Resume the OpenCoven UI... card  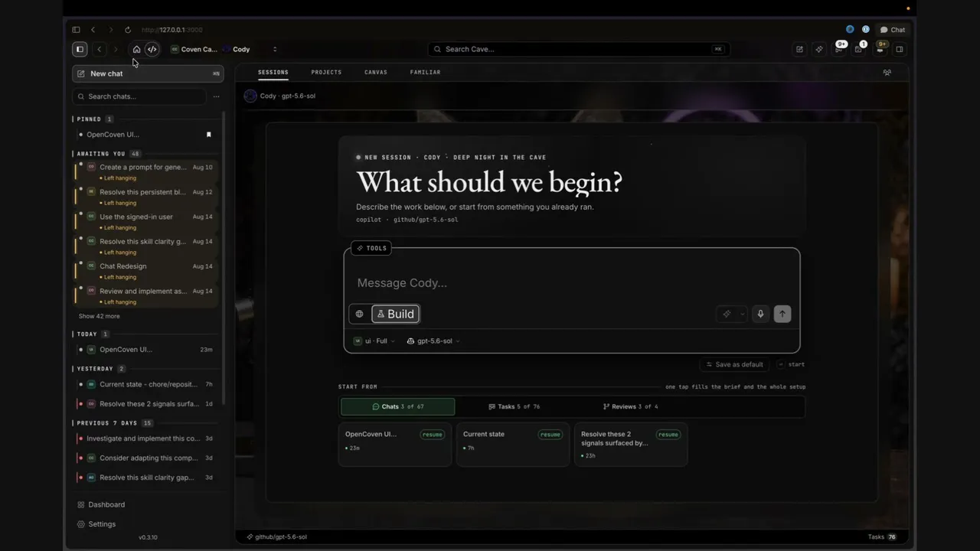pyautogui.click(x=433, y=435)
